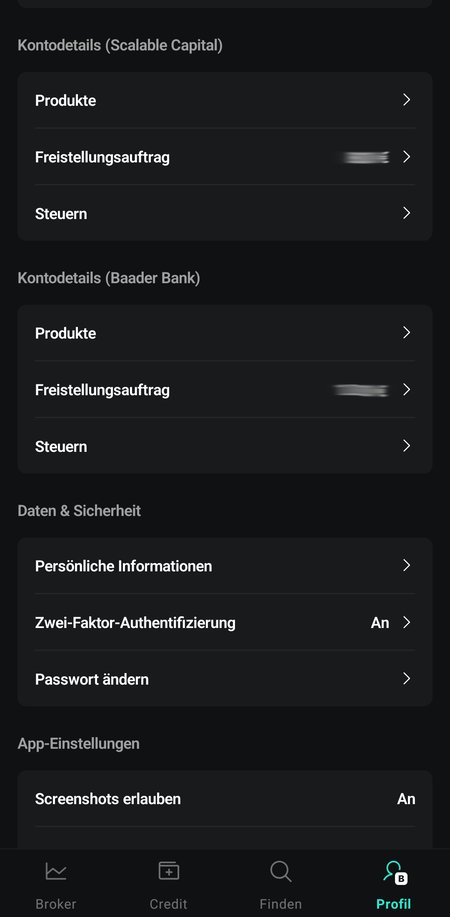Viewport: 450px width, 917px height.
Task: Open Persönliche Informationen row
Action: (x=225, y=566)
